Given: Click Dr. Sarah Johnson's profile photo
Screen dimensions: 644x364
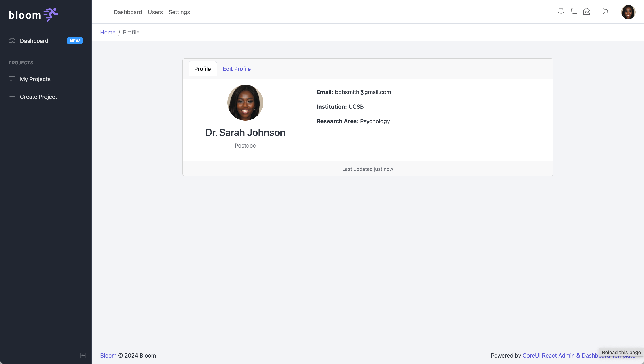Looking at the screenshot, I should tap(245, 102).
